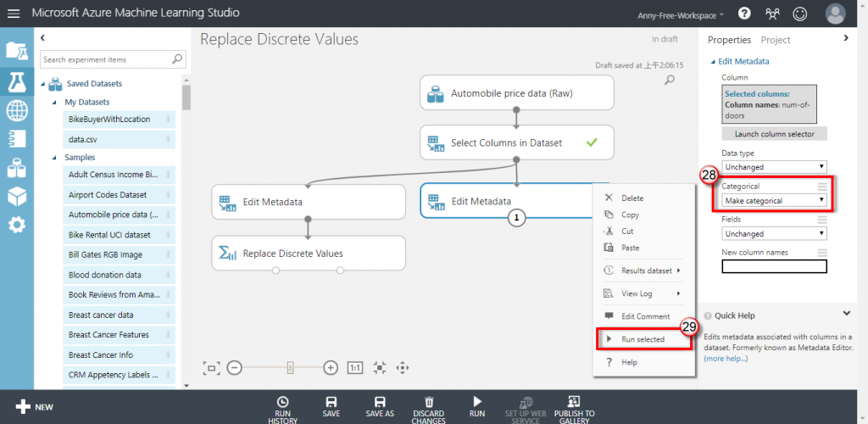The height and width of the screenshot is (424, 868).
Task: Click the feedback smiley icon
Action: coord(799,14)
